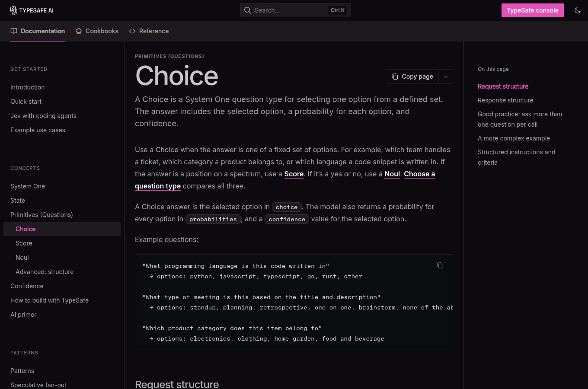The width and height of the screenshot is (588, 389).
Task: Open the TypeSafe console button
Action: coord(533,10)
